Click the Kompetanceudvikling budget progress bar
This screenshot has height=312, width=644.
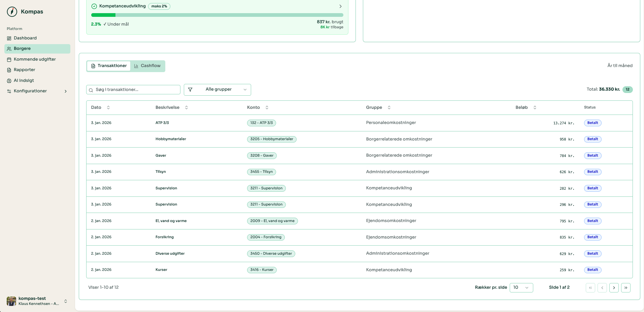point(217,15)
